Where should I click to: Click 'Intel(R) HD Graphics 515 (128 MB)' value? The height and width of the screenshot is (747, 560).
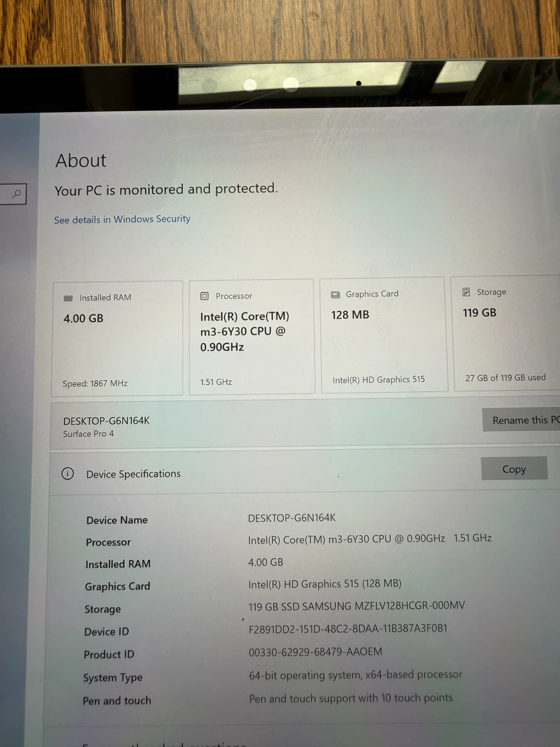click(x=325, y=584)
